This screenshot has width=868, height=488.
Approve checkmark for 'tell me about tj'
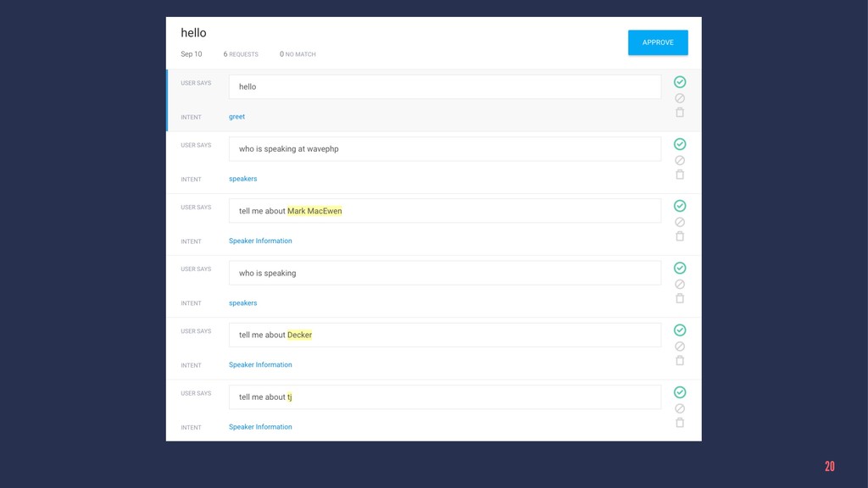point(680,392)
